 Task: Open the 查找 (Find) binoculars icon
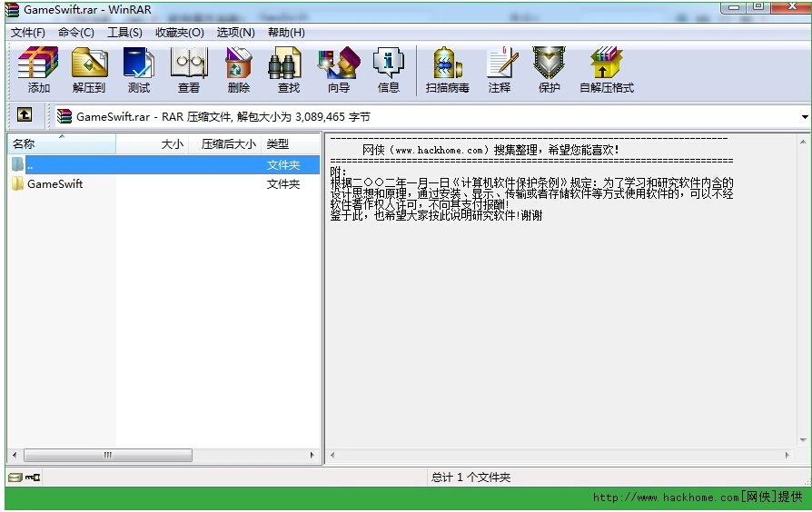point(284,64)
